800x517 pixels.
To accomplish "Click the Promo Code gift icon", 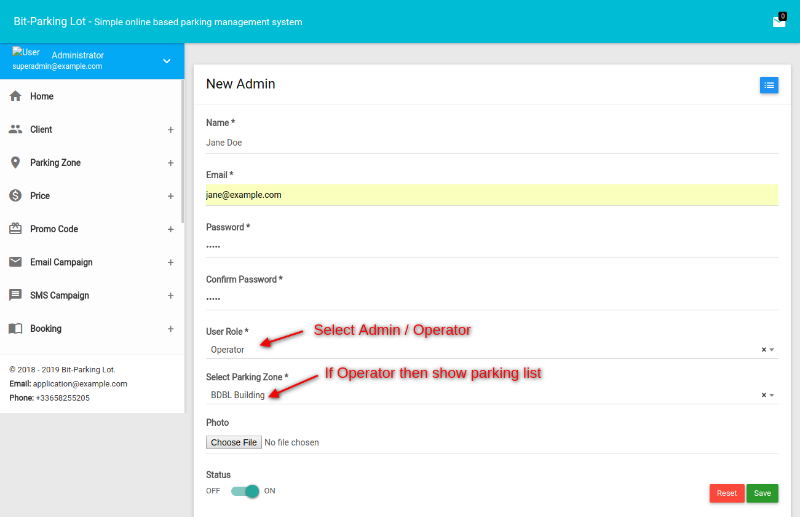I will click(15, 229).
